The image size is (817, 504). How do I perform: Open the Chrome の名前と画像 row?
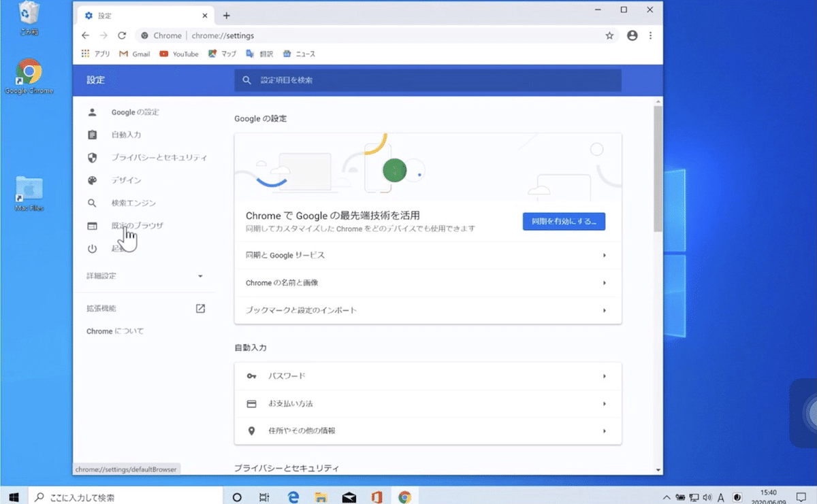click(428, 282)
